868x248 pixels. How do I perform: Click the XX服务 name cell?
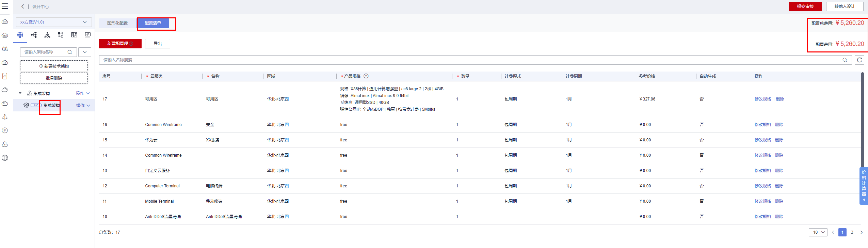tap(213, 140)
